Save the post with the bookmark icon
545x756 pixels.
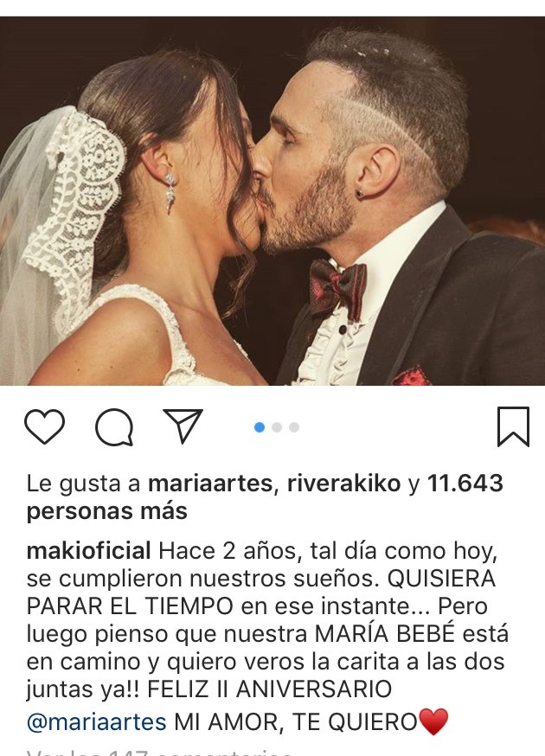513,426
